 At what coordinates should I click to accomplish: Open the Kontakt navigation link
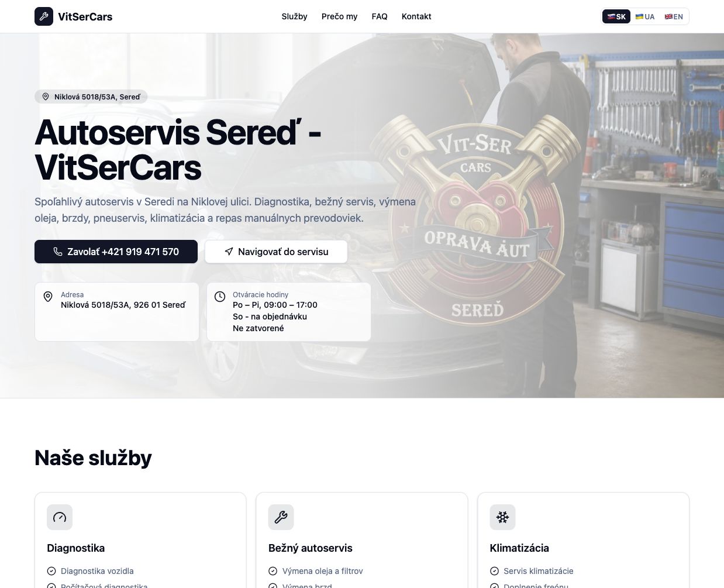tap(416, 16)
